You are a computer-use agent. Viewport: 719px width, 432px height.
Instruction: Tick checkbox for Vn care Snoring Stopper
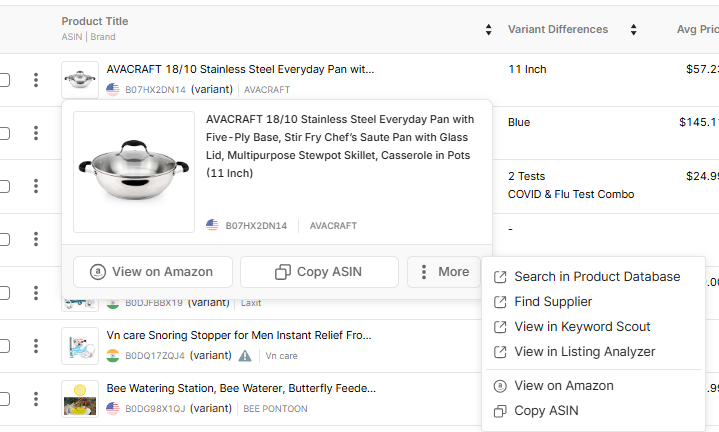(4, 346)
